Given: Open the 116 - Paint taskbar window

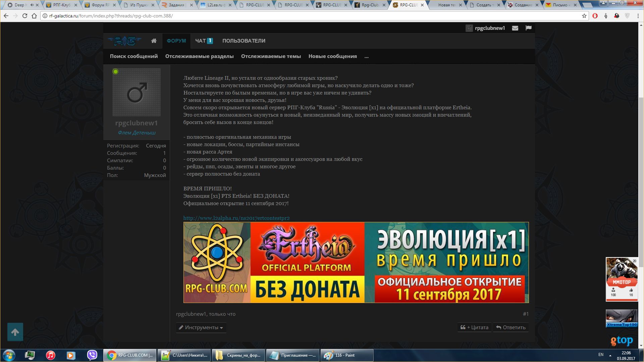Looking at the screenshot, I should 347,355.
